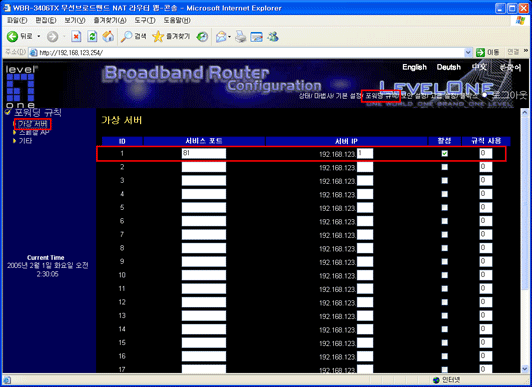
Task: Click the window edit icon beside the printer
Action: (256, 36)
